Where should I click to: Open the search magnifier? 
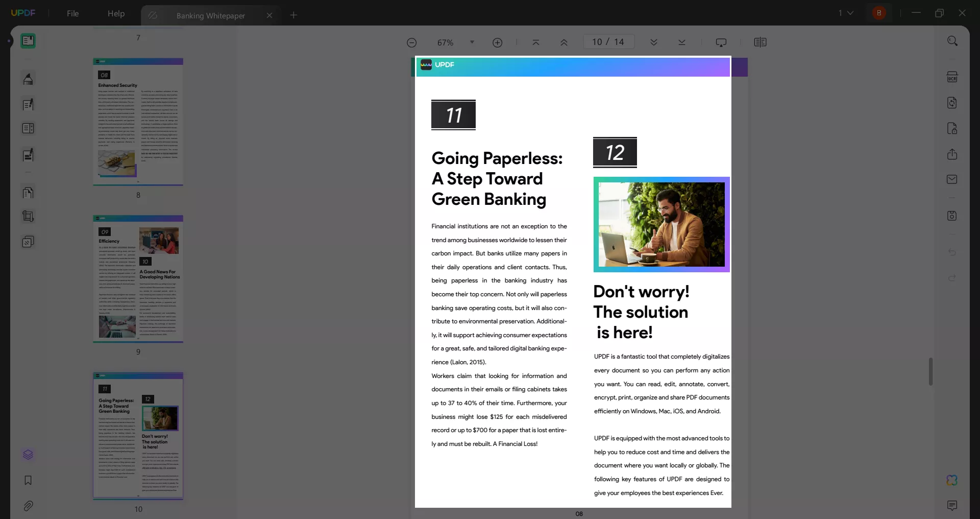tap(952, 41)
